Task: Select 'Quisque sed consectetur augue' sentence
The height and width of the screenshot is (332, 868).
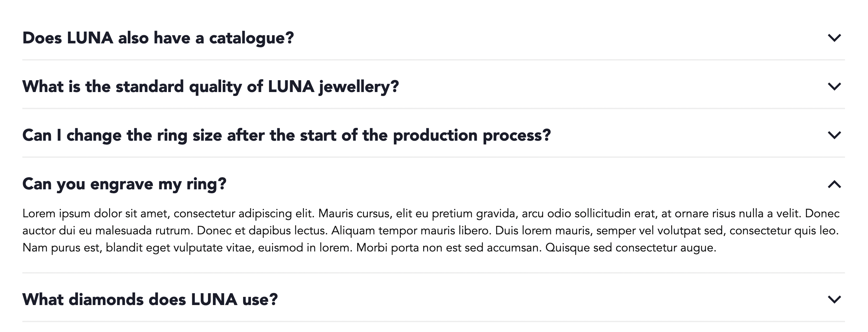Action: click(630, 248)
